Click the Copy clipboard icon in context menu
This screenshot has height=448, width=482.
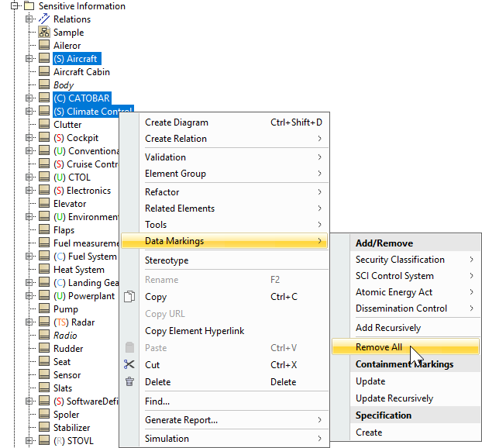click(129, 297)
